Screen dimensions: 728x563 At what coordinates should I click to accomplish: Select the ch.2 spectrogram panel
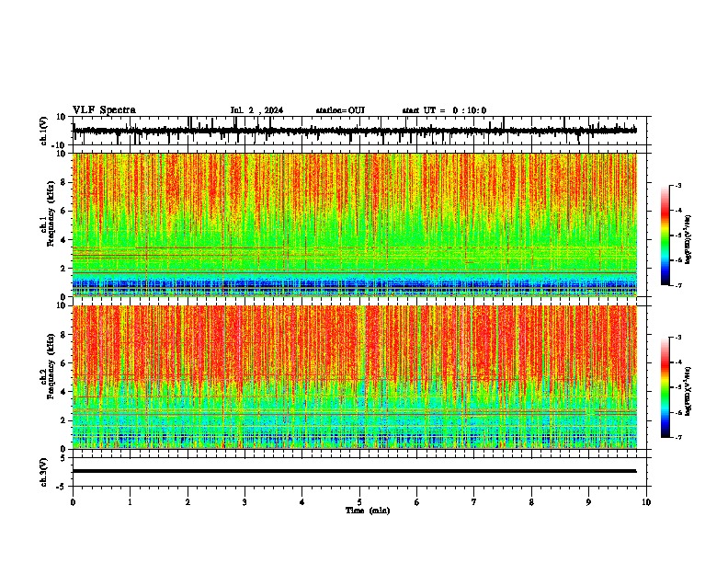coord(355,377)
